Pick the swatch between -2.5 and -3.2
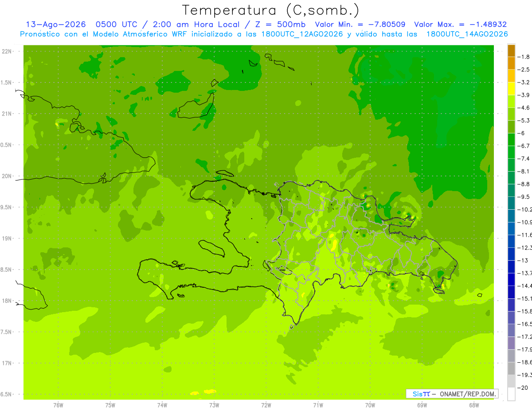The width and height of the screenshot is (532, 411). (511, 76)
